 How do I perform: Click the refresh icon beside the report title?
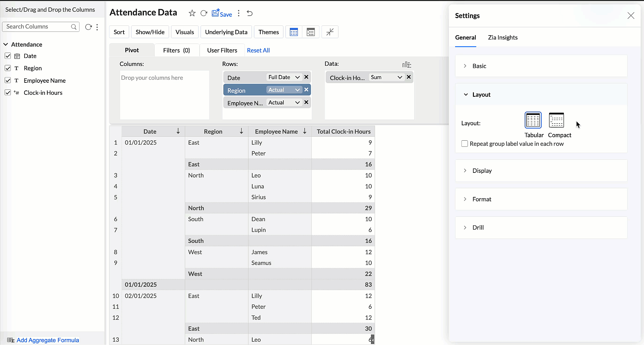[204, 13]
